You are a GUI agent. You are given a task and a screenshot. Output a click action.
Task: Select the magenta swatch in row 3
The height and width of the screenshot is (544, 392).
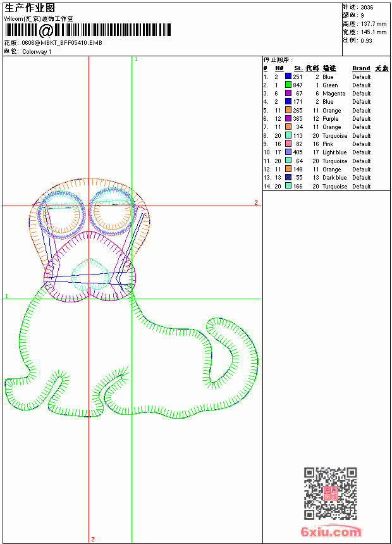click(288, 93)
